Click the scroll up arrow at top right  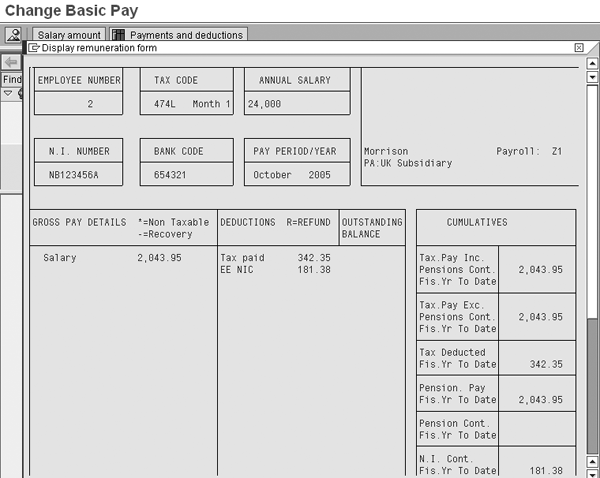592,62
